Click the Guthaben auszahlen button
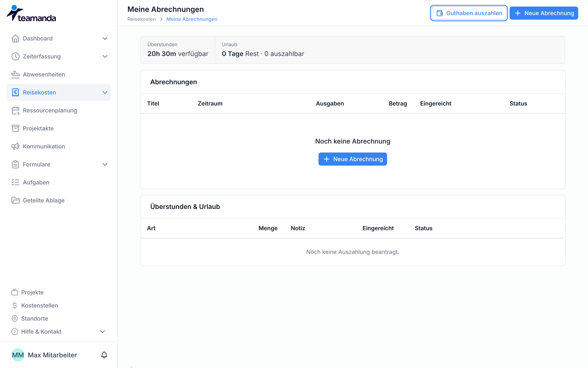The width and height of the screenshot is (588, 368). coord(469,13)
